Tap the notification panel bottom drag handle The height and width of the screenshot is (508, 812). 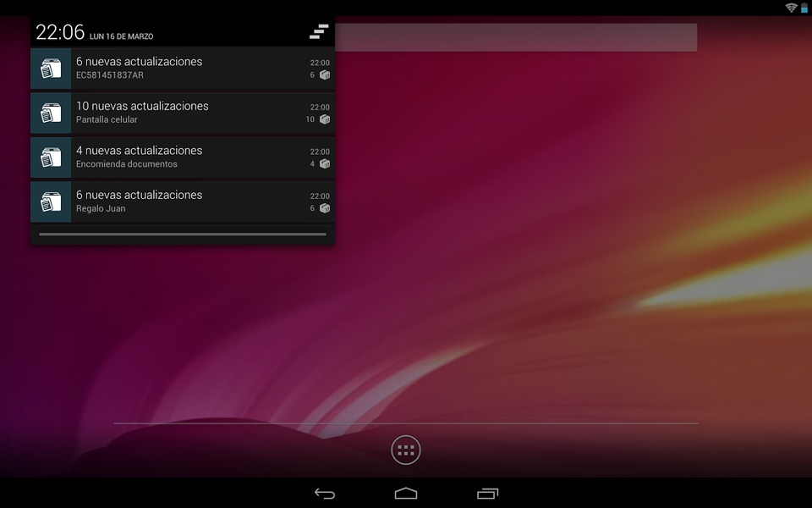tap(183, 235)
